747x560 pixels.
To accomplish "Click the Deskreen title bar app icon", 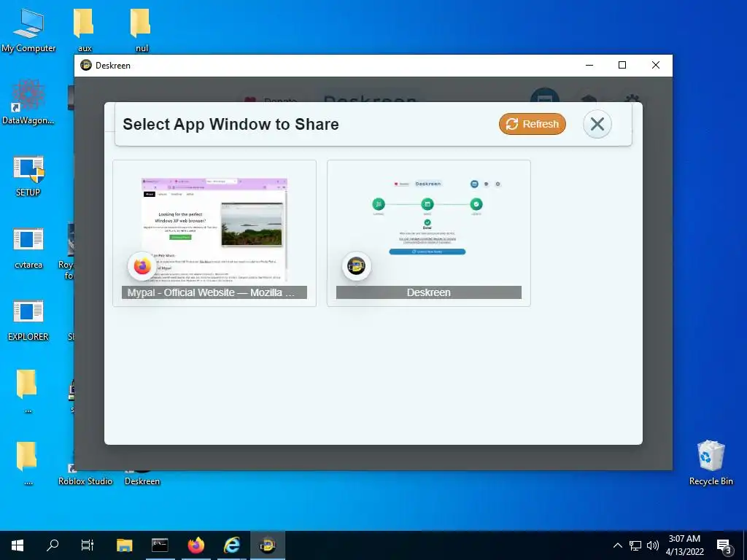I will [x=86, y=65].
